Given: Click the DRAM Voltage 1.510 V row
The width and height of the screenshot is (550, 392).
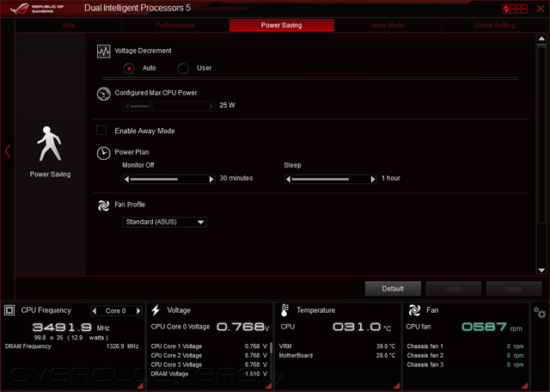Looking at the screenshot, I should pos(209,374).
